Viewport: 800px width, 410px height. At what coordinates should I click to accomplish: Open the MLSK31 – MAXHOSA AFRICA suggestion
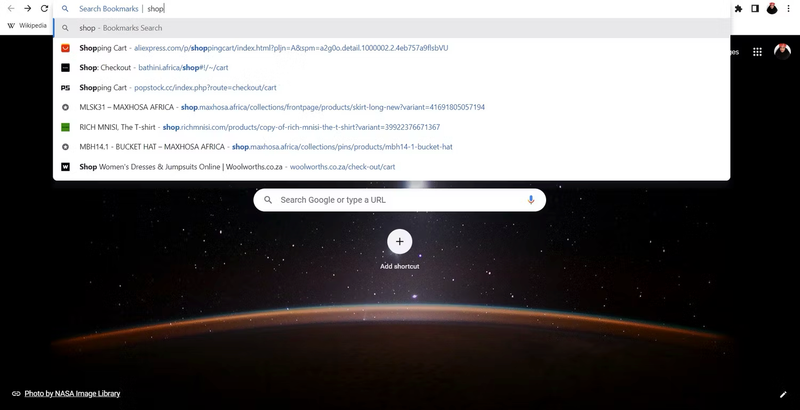(x=392, y=107)
